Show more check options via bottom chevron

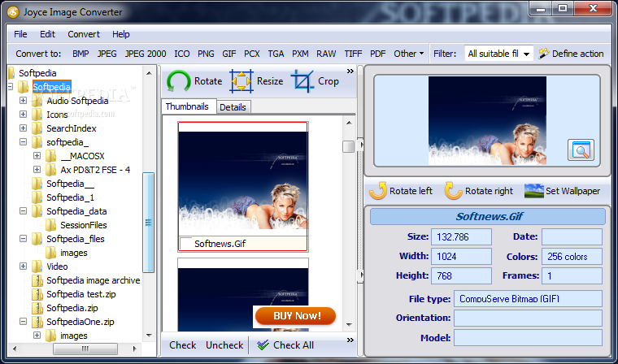(350, 340)
